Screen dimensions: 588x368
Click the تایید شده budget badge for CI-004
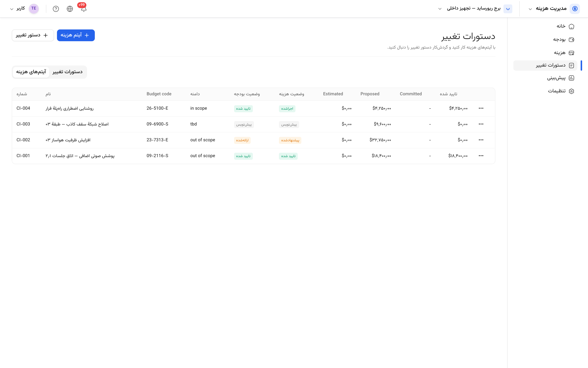click(243, 109)
